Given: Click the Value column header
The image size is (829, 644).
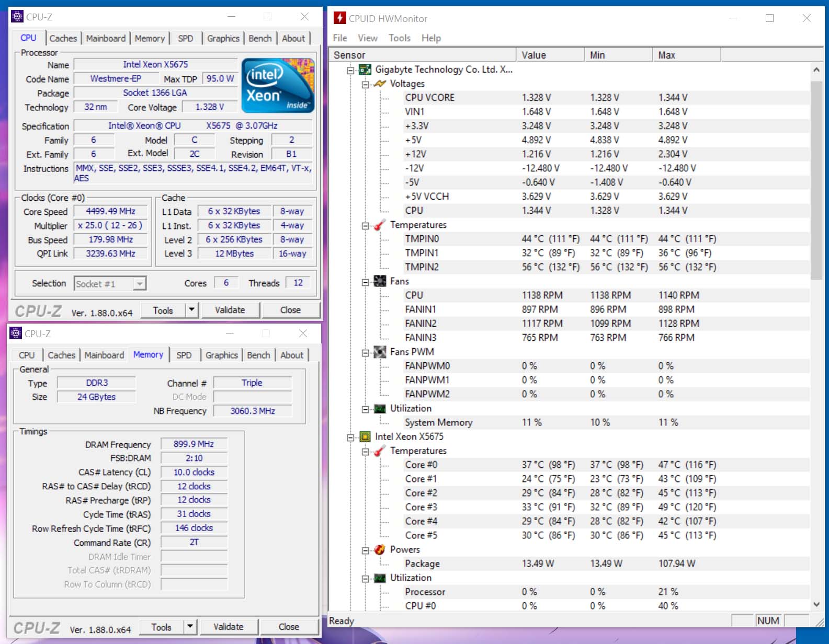Looking at the screenshot, I should point(550,55).
